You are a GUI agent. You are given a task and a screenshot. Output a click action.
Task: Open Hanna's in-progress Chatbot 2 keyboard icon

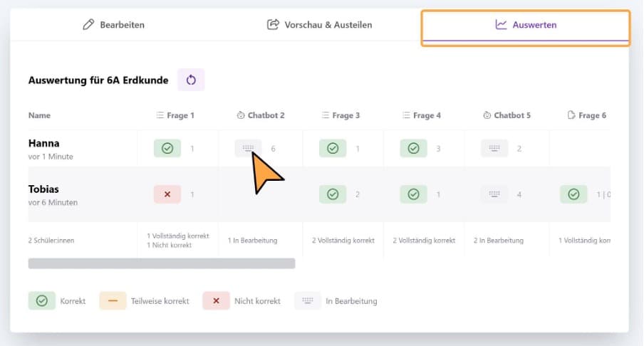coord(248,148)
